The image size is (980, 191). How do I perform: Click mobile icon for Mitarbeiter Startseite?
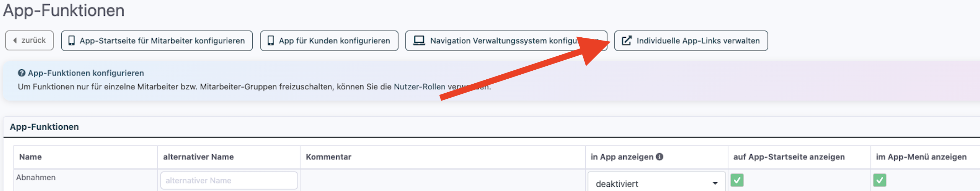[71, 41]
